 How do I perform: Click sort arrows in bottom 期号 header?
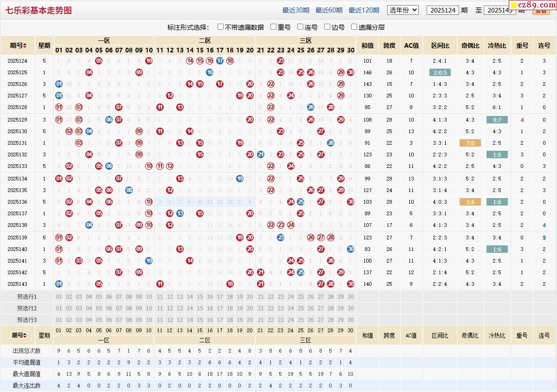pyautogui.click(x=25, y=335)
